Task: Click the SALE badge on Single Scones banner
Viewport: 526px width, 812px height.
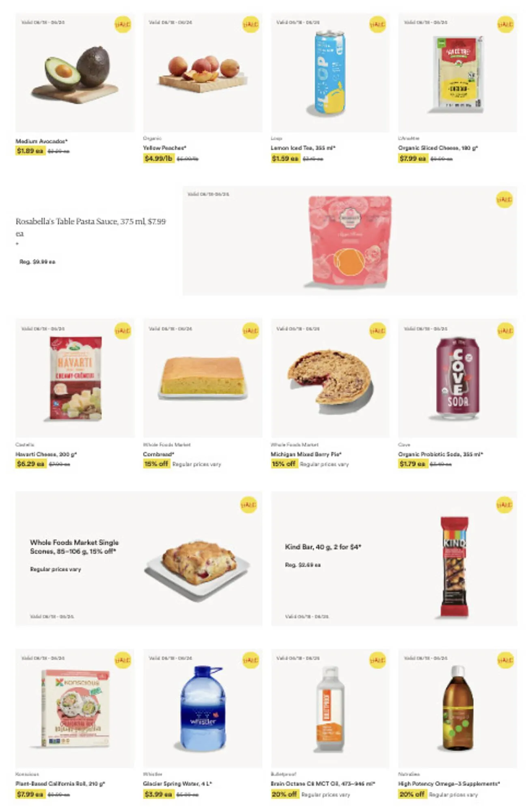Action: [x=248, y=505]
